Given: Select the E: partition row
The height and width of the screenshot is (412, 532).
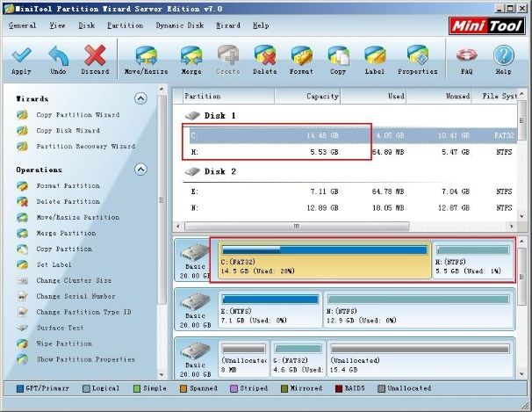Looking at the screenshot, I should tap(353, 192).
